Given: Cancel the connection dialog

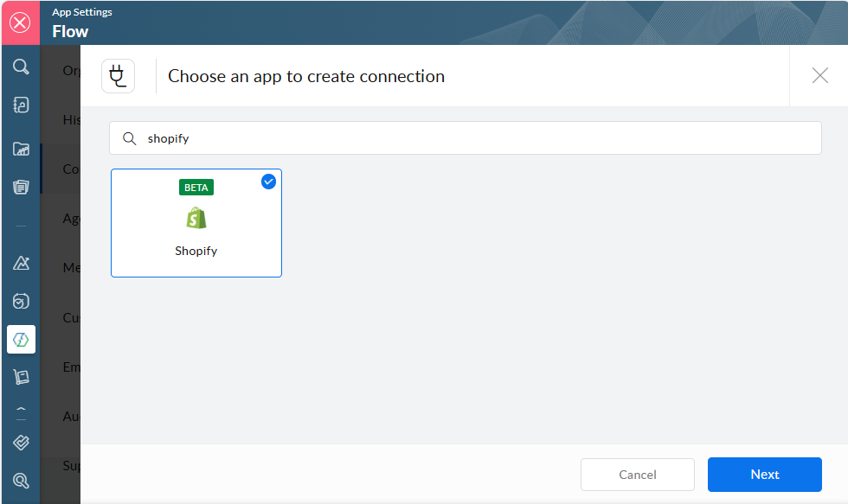Looking at the screenshot, I should 638,475.
